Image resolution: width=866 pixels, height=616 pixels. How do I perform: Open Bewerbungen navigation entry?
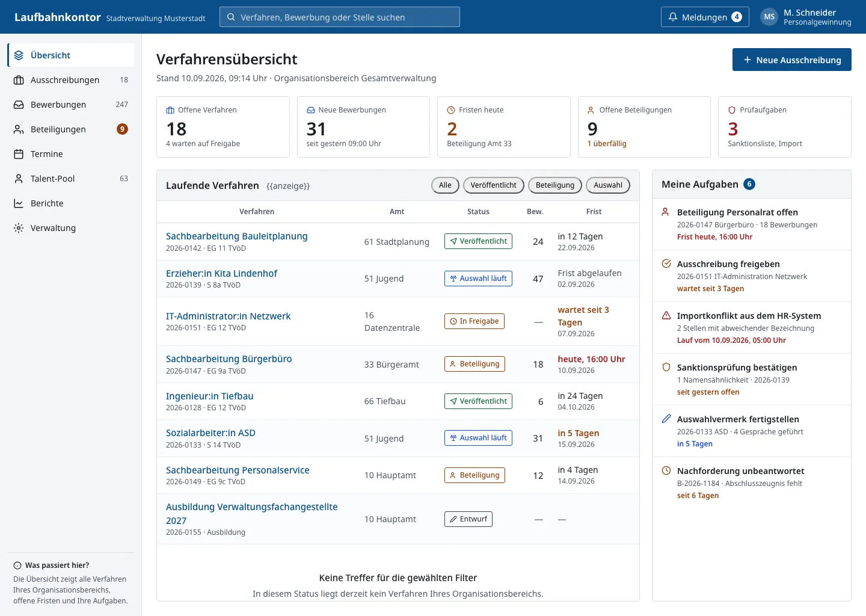[71, 105]
